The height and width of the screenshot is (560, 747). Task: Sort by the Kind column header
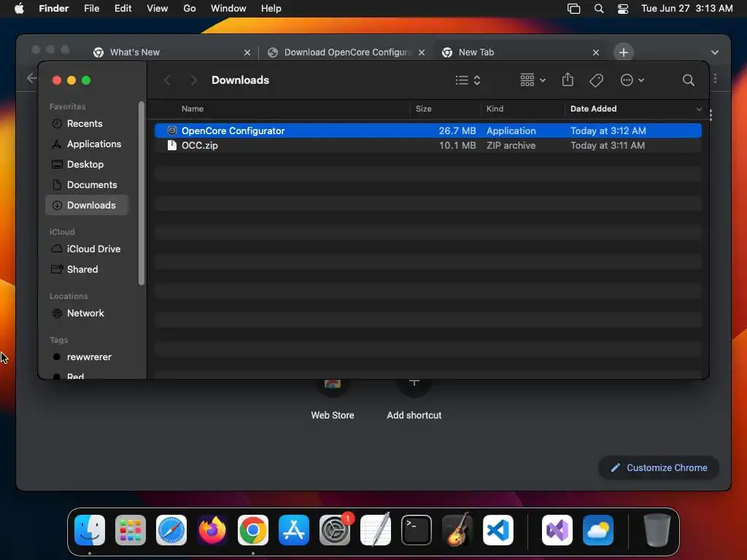[x=495, y=109]
